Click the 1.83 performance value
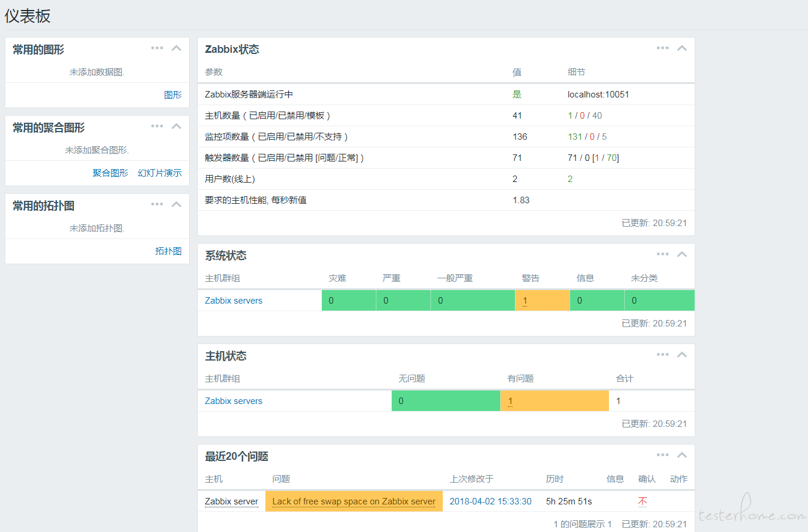 click(521, 200)
